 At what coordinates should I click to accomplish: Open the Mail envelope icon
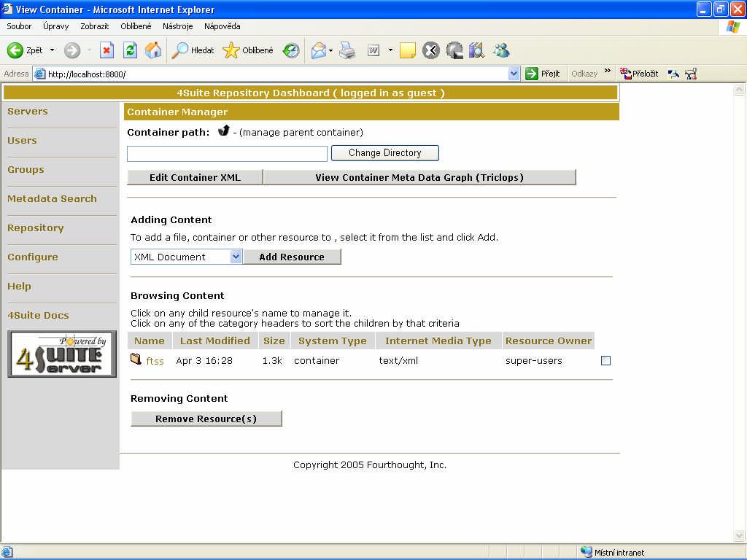(318, 50)
